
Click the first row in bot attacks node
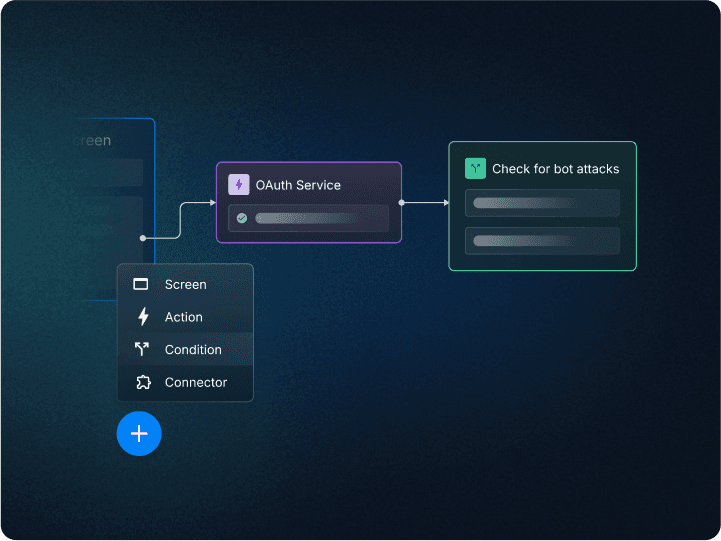[x=542, y=203]
